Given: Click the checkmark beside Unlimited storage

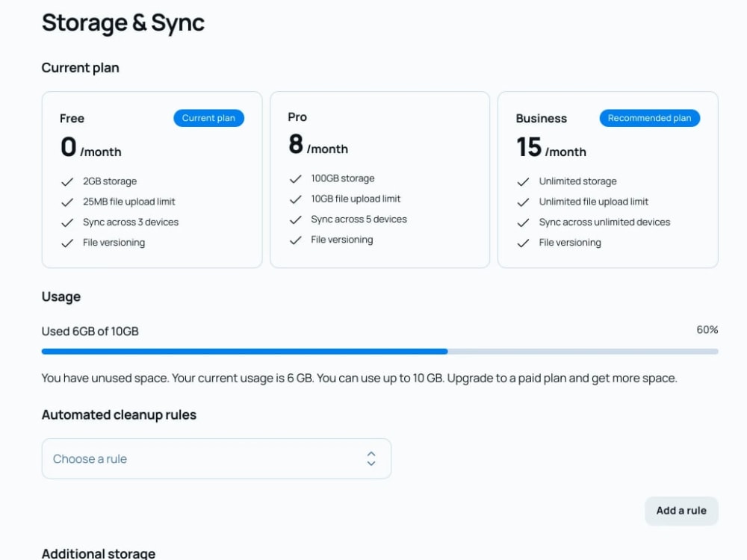Looking at the screenshot, I should tap(523, 181).
